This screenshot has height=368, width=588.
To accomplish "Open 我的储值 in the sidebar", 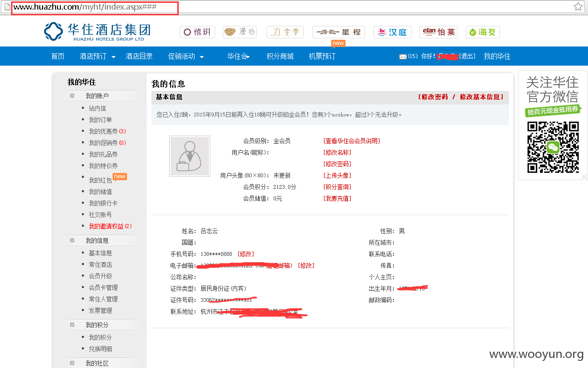I will coord(100,192).
